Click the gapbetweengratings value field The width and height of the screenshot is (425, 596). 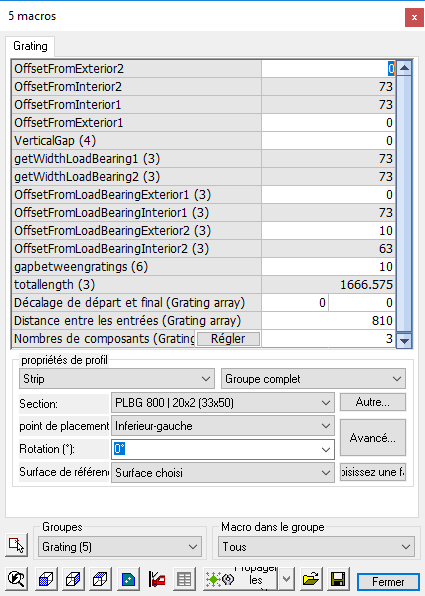click(x=328, y=266)
